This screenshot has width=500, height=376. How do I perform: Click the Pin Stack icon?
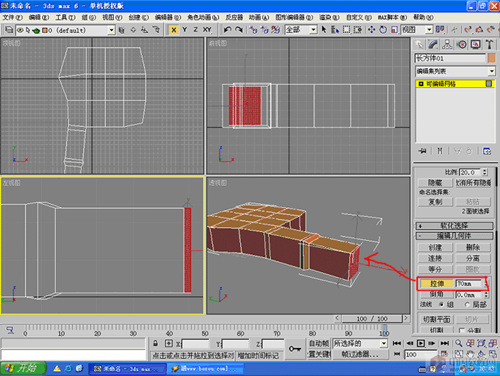click(x=423, y=151)
